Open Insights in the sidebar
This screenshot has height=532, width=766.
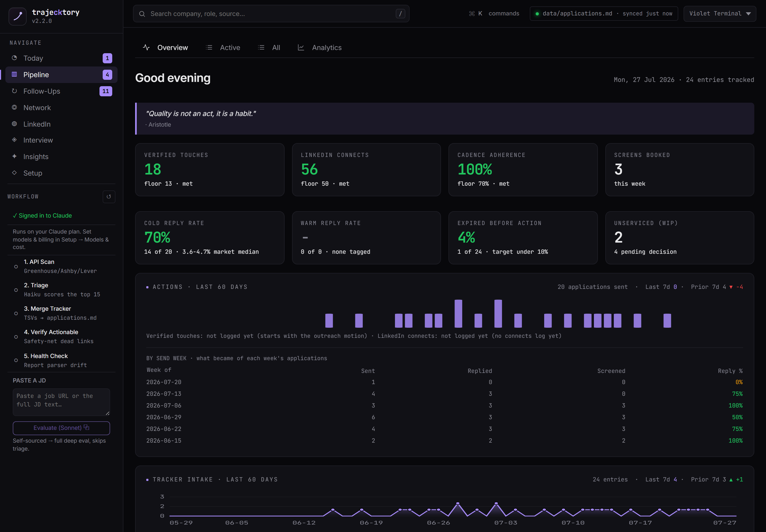coord(61,157)
